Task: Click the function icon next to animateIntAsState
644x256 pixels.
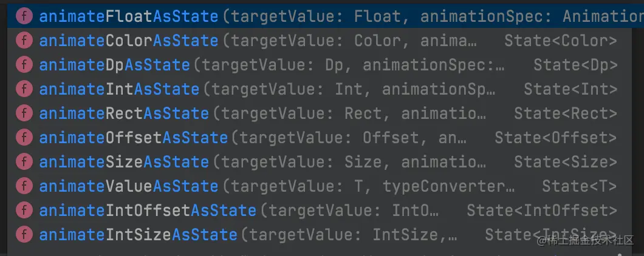Action: 24,89
